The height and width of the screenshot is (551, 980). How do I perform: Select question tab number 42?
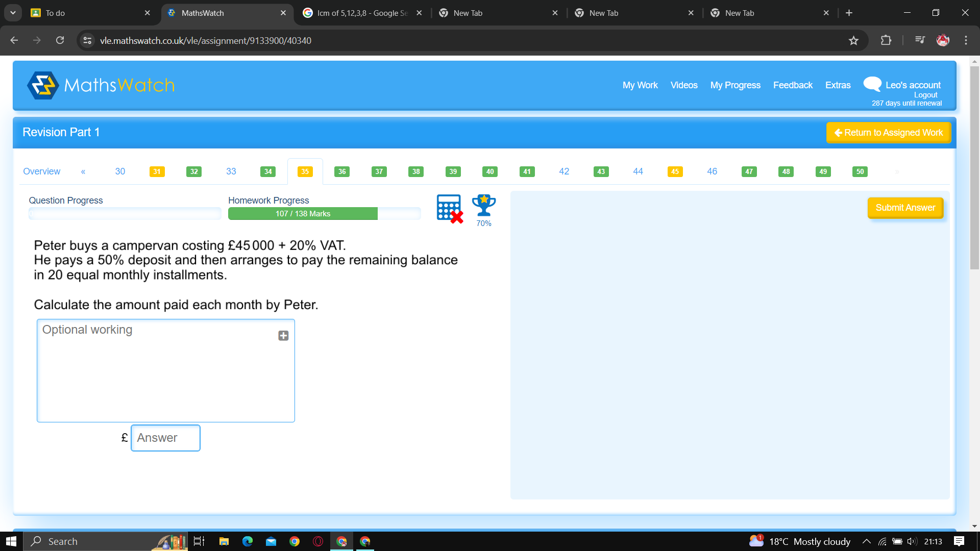pos(564,171)
